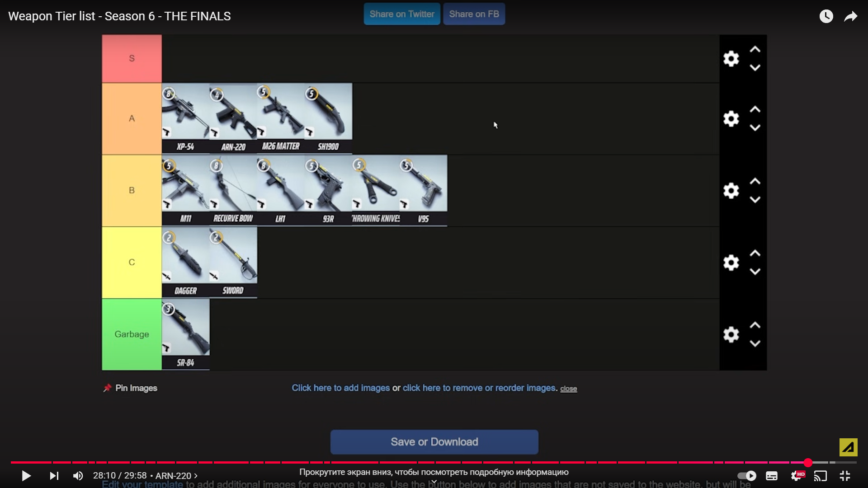This screenshot has width=868, height=488.
Task: Select the Throwing Knives weapon image
Action: (x=376, y=190)
